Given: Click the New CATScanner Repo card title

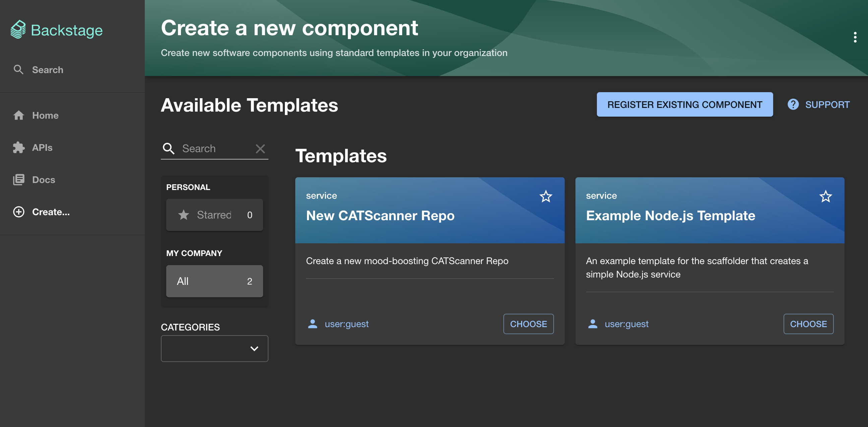Looking at the screenshot, I should [x=380, y=216].
